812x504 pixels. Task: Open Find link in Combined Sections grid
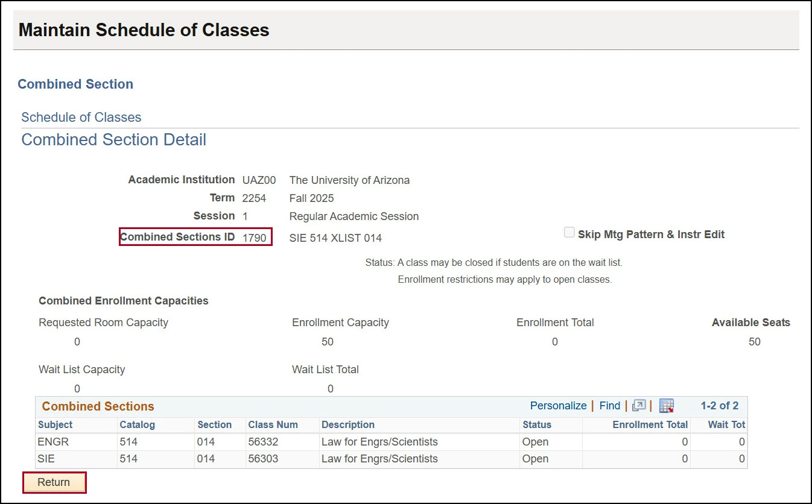click(610, 406)
